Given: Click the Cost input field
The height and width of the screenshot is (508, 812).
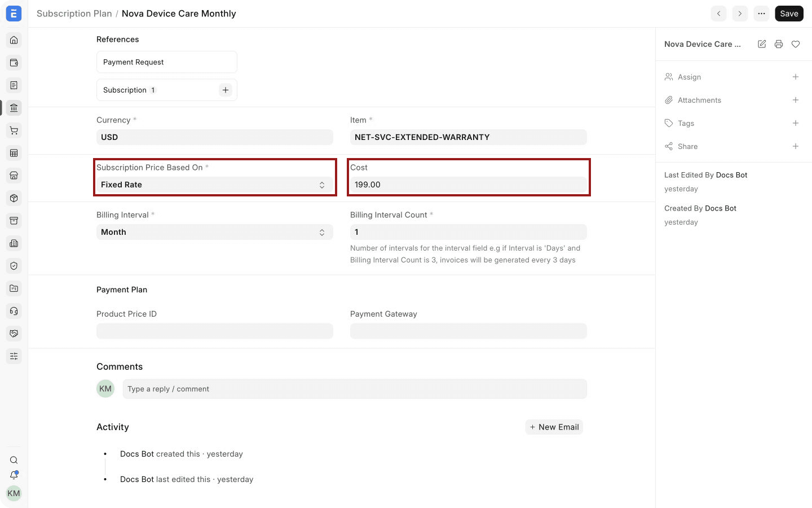Looking at the screenshot, I should 469,185.
